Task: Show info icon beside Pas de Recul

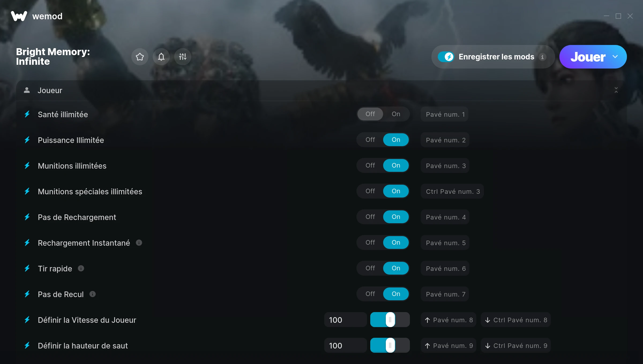Action: tap(92, 294)
